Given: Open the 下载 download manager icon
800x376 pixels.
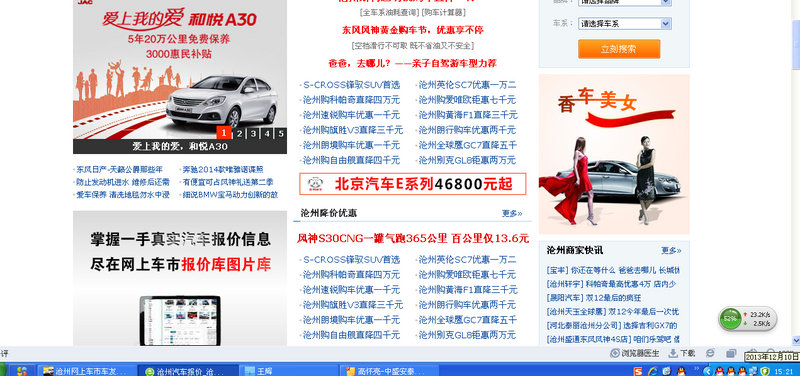Looking at the screenshot, I should [x=682, y=353].
